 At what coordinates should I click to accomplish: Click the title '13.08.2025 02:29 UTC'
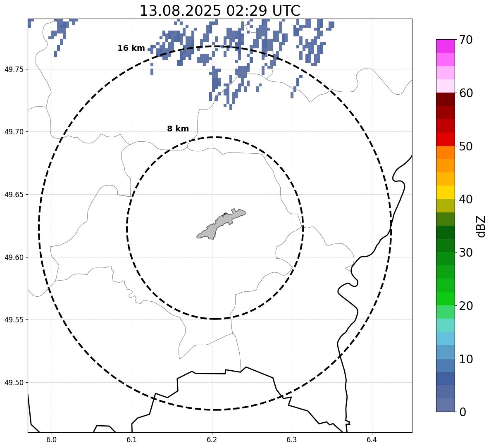pos(219,11)
